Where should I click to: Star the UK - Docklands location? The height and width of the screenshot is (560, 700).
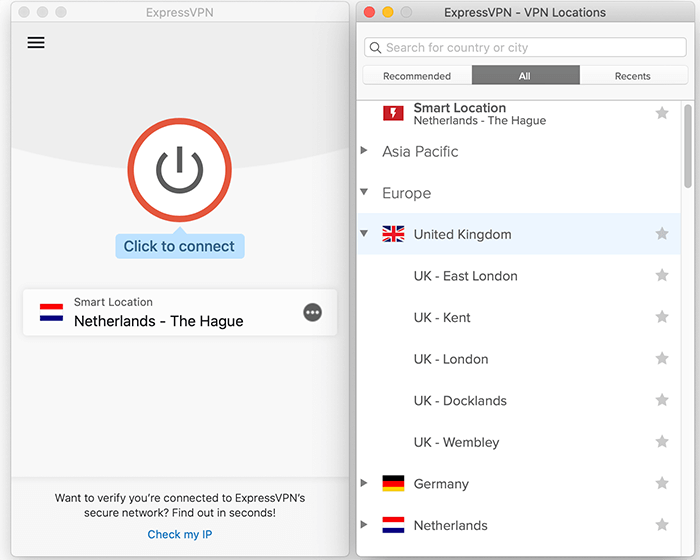pyautogui.click(x=662, y=400)
